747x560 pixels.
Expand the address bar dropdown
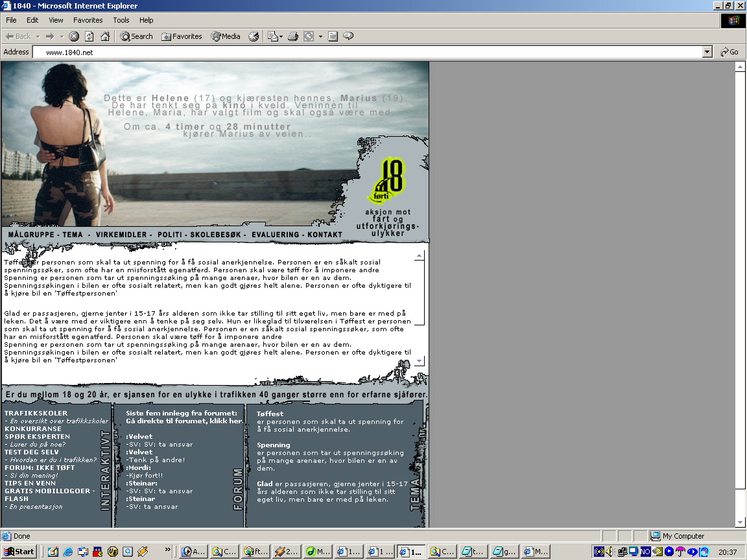tap(707, 52)
